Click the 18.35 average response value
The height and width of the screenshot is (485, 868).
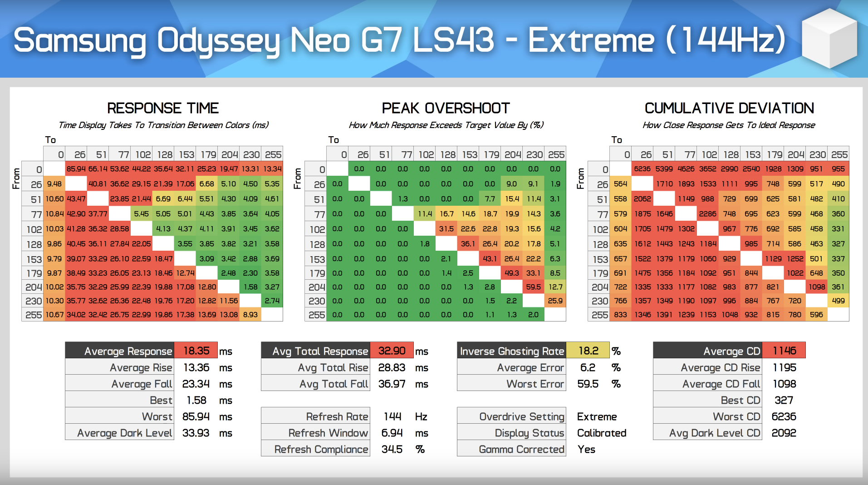(196, 351)
